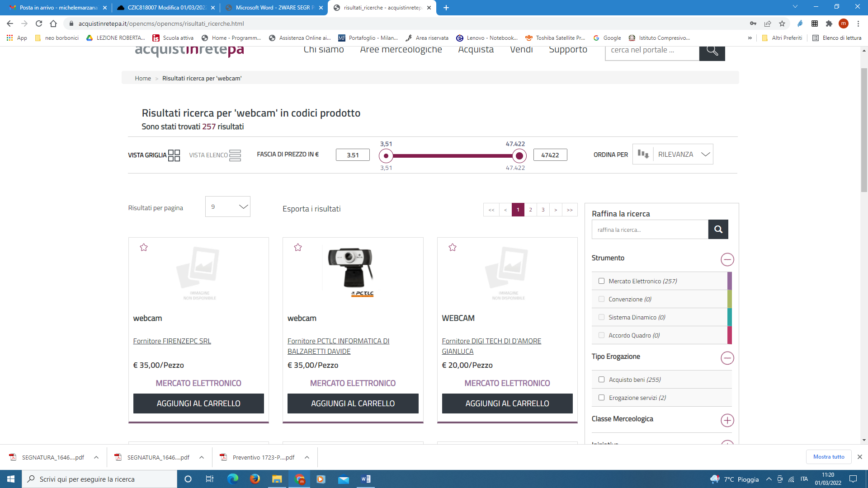The image size is (868, 488).
Task: Open Fornitore PCTLC INFORMATICA DI BALZARETTI link
Action: 338,346
